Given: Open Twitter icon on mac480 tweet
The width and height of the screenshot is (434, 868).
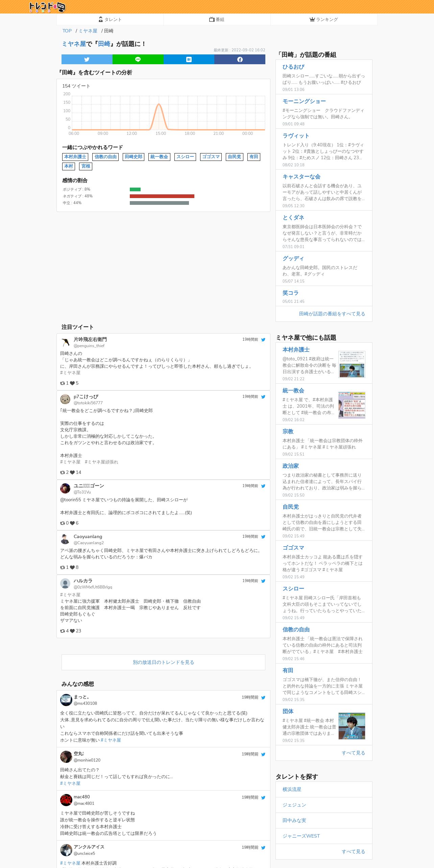Looking at the screenshot, I should (x=263, y=798).
